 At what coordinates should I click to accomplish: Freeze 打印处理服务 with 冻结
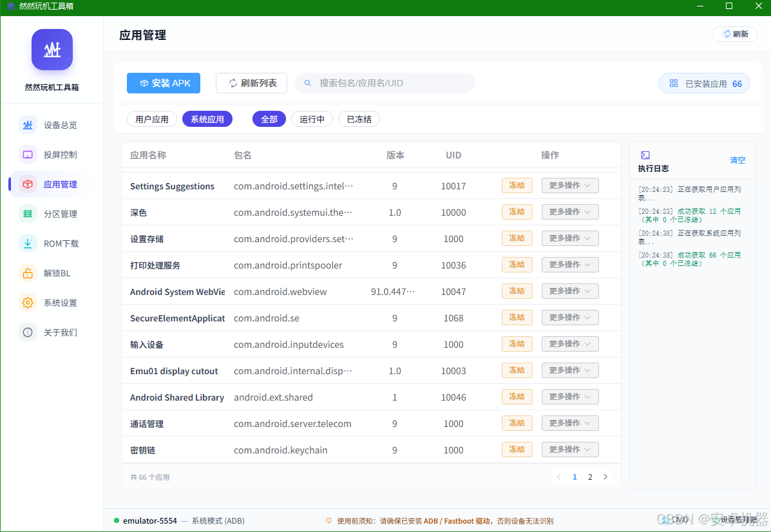[x=517, y=265]
